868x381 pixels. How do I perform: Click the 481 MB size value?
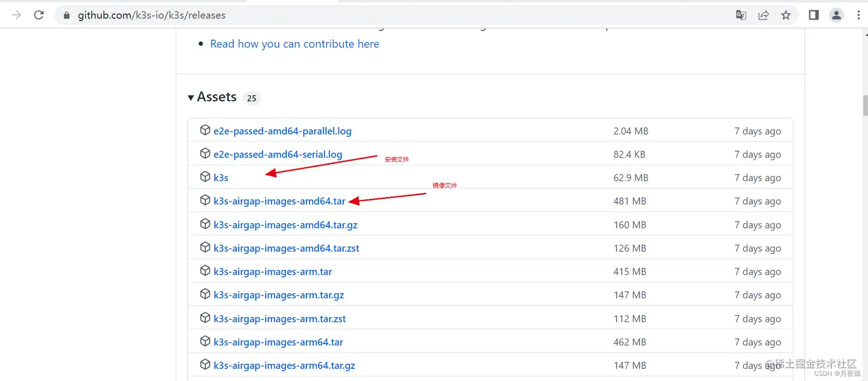pos(630,201)
